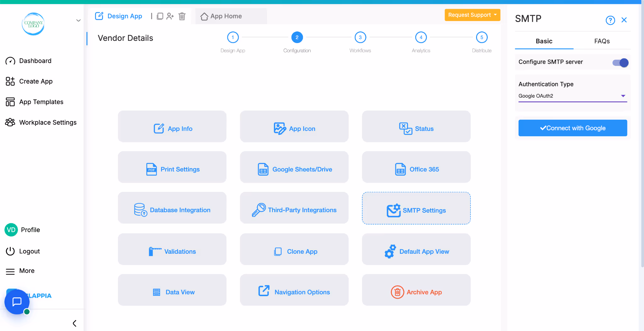Open Workplace Settings from sidebar

click(47, 122)
